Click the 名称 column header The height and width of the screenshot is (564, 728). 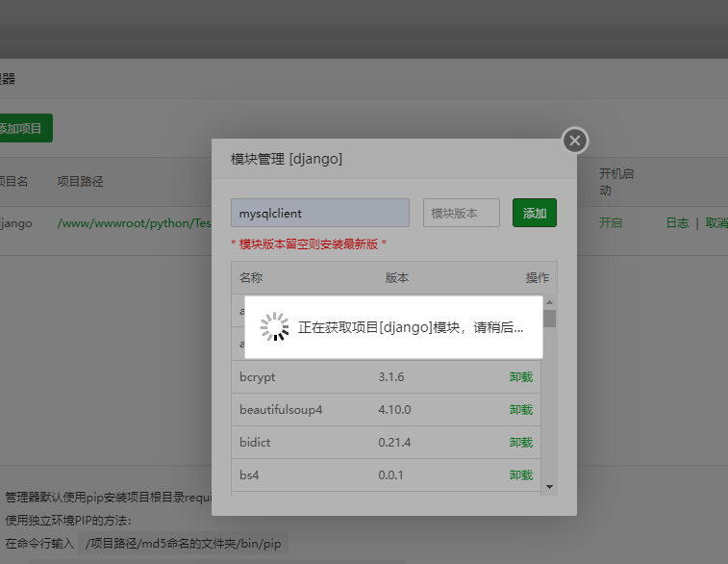pyautogui.click(x=251, y=278)
